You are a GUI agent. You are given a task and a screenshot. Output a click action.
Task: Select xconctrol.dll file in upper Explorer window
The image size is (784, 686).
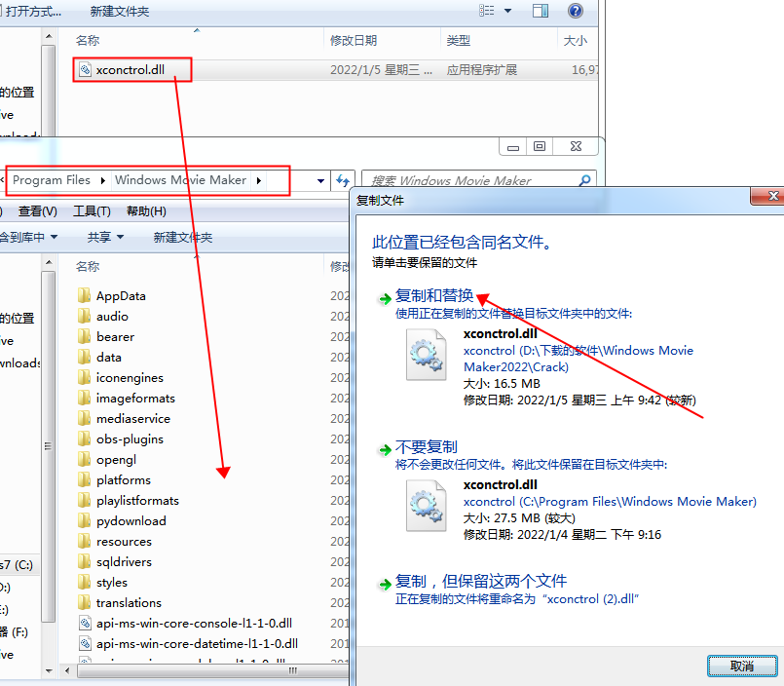[130, 69]
